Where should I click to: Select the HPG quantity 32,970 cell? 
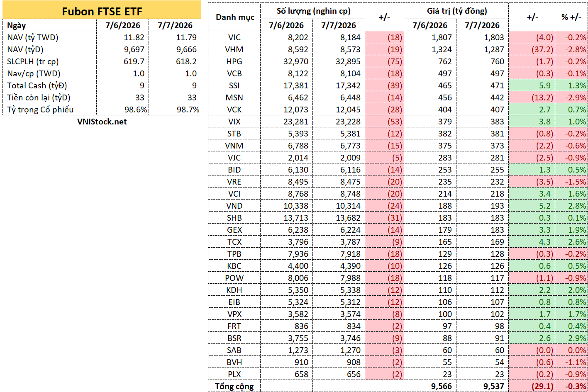click(x=286, y=61)
